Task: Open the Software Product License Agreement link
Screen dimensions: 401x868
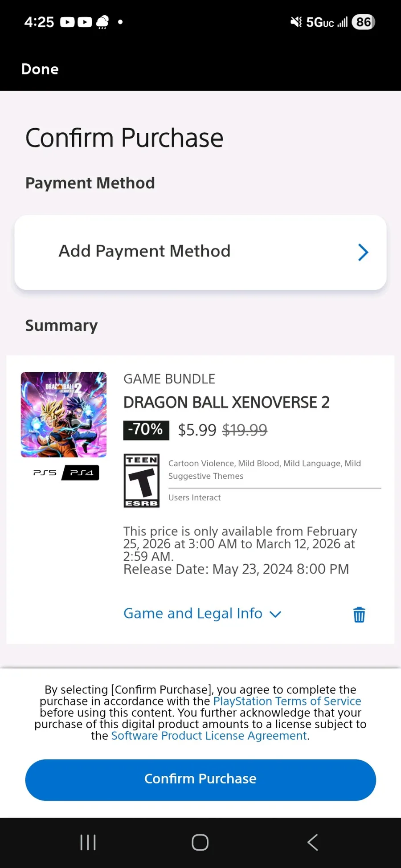Action: [209, 736]
